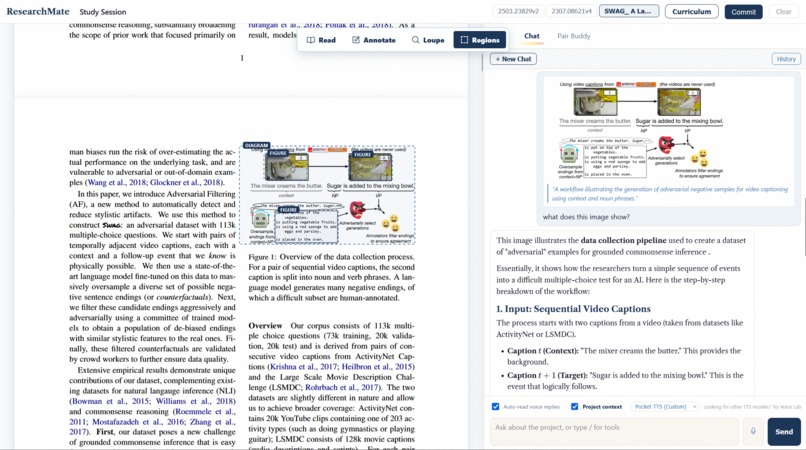Activate the Annotate tool
Screen dimensions: 806x450
click(x=374, y=40)
